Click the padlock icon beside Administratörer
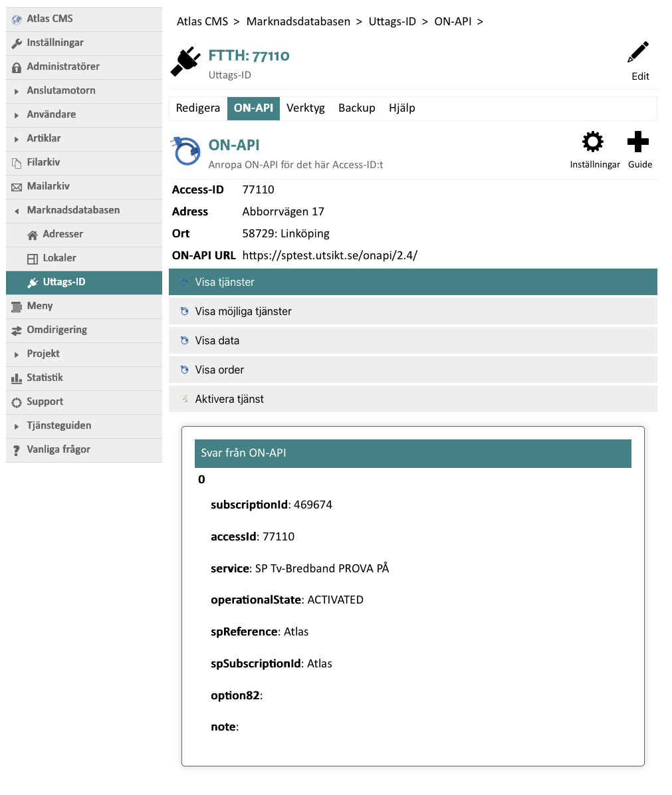Image resolution: width=672 pixels, height=795 pixels. click(17, 67)
